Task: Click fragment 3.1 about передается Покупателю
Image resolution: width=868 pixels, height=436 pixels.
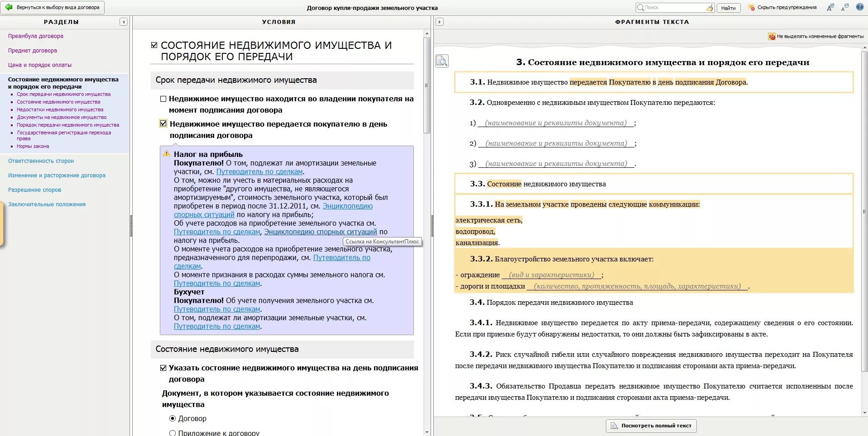Action: (654, 82)
